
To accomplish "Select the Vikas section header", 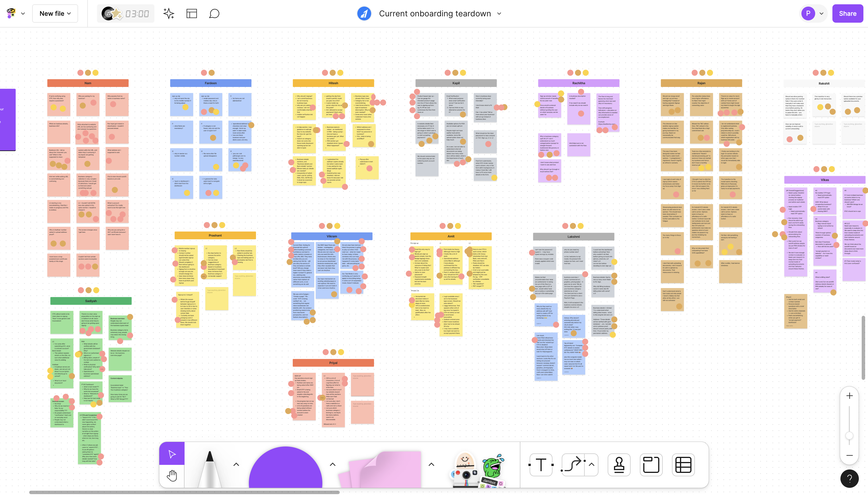I will tap(825, 180).
